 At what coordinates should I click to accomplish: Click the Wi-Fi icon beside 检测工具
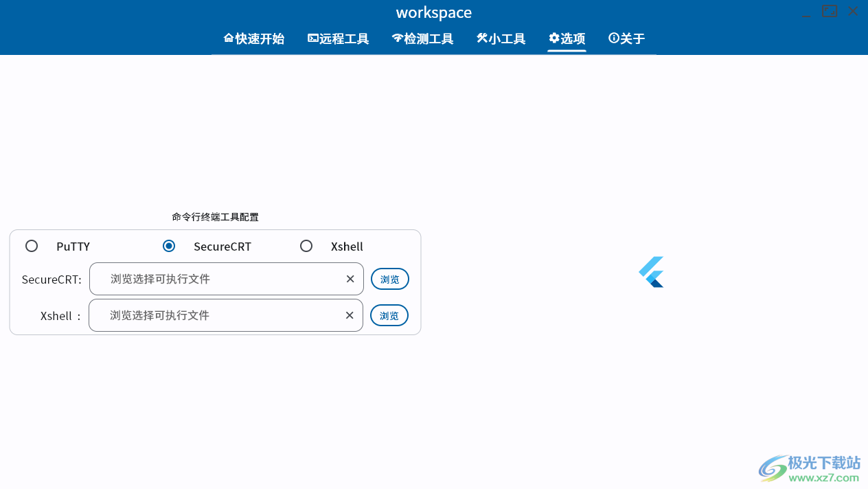click(397, 38)
